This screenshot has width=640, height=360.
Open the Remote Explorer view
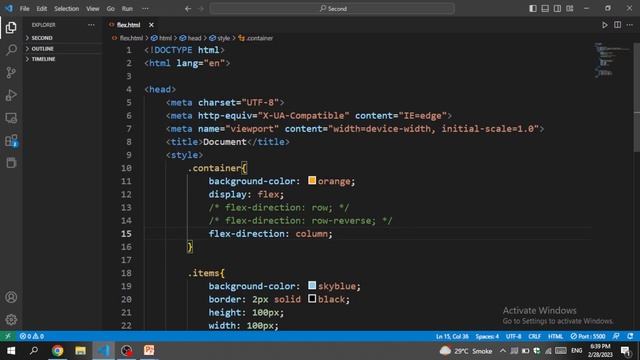click(x=11, y=118)
